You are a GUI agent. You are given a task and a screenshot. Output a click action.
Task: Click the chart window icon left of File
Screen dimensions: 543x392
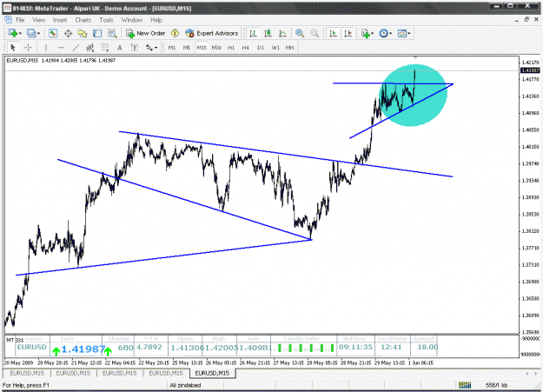pos(8,20)
